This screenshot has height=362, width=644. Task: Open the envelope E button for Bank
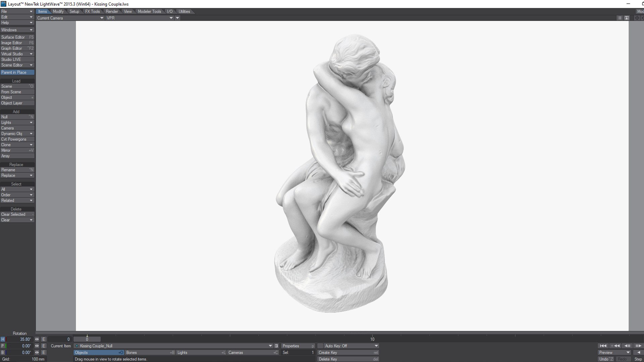44,353
